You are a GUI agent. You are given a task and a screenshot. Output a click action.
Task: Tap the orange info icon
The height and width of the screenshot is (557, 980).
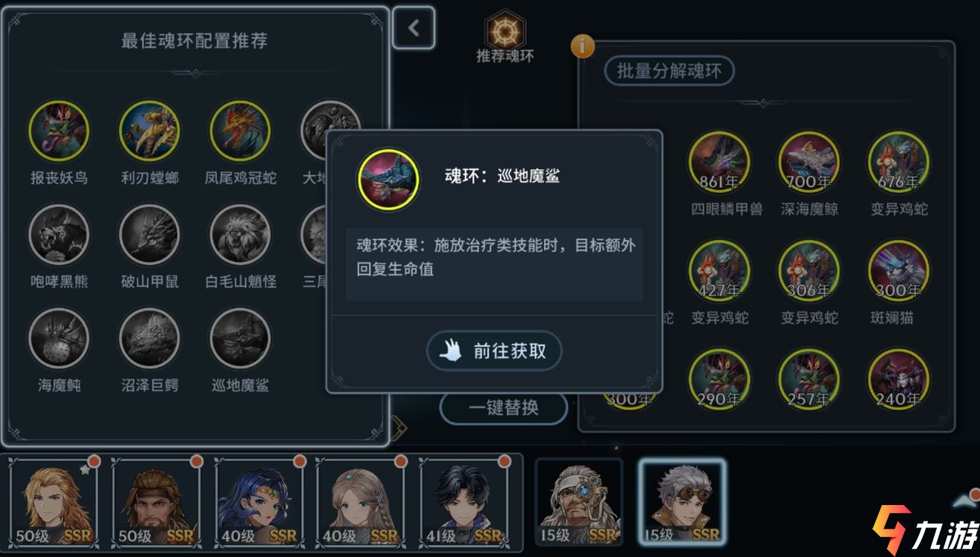point(583,46)
